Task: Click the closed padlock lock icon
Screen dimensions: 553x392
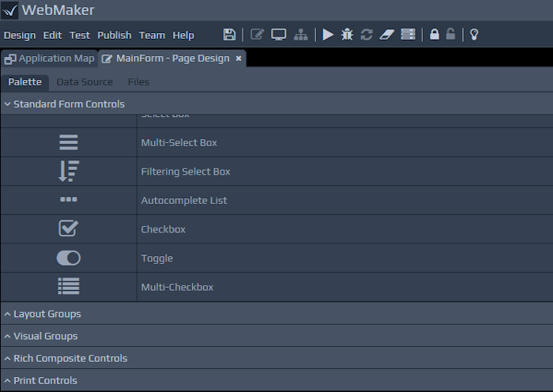Action: [434, 35]
